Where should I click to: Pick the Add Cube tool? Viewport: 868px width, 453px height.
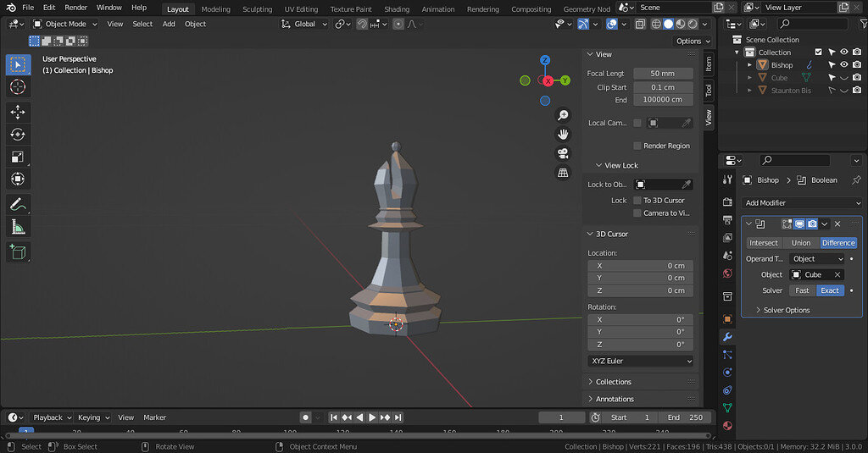tap(18, 251)
